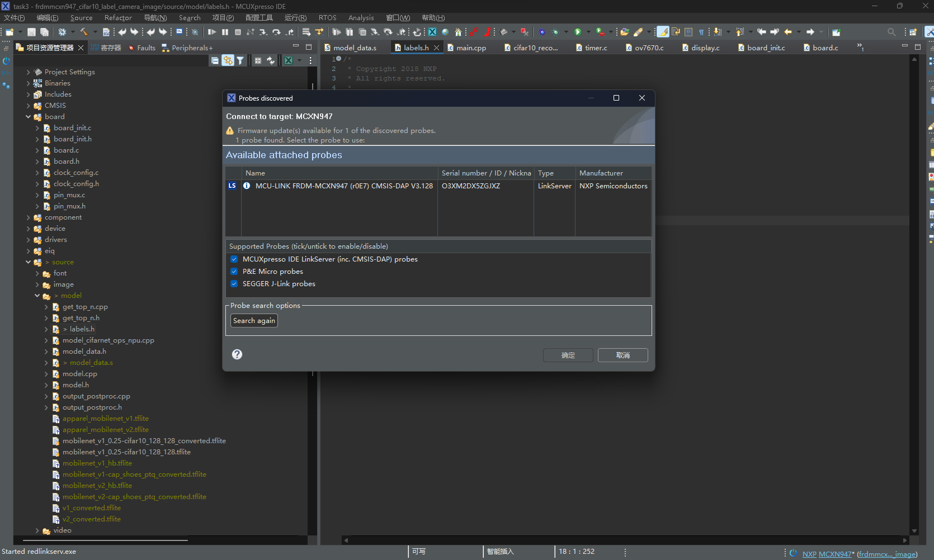Click the Open Perspective toolbar icon
Image resolution: width=934 pixels, height=560 pixels.
[913, 32]
